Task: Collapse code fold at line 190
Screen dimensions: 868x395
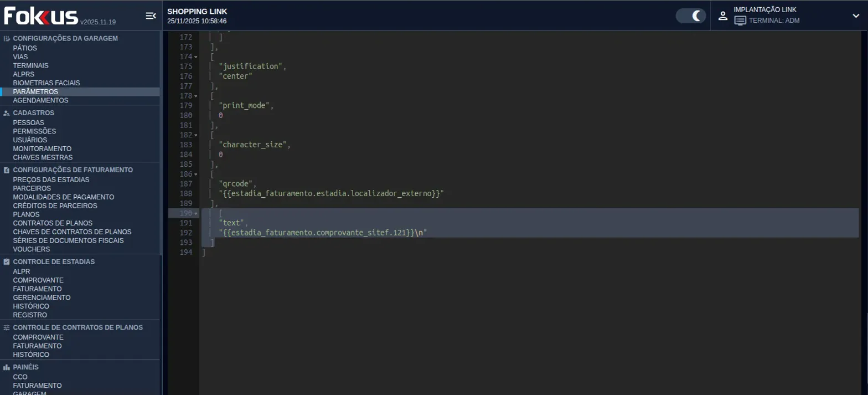Action: coord(196,214)
